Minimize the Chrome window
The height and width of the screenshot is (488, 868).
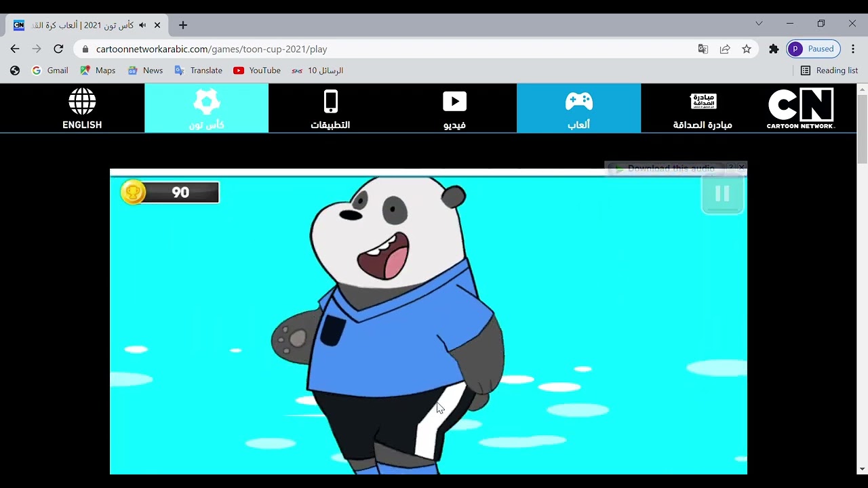point(790,24)
